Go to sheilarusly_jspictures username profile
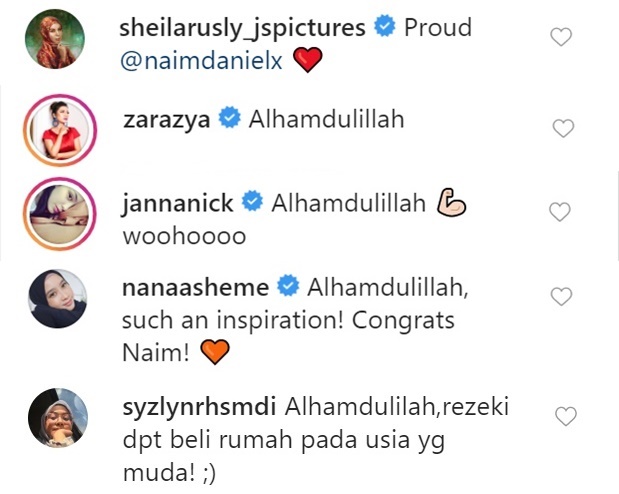The height and width of the screenshot is (494, 619). [242, 28]
